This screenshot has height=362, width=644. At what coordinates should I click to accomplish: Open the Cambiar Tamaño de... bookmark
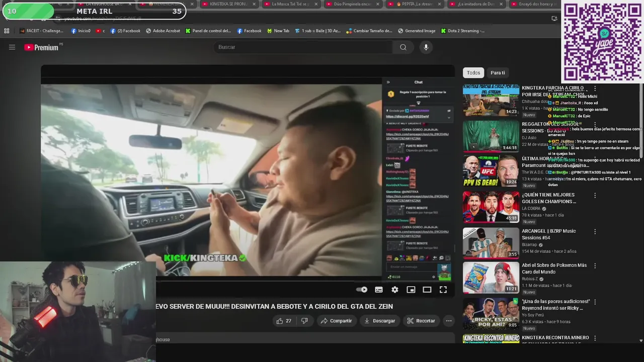[369, 31]
